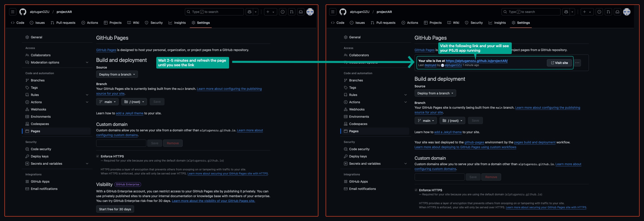Toggle Enforce HTTPS checkbox in right window
The image size is (644, 221).
(416, 190)
